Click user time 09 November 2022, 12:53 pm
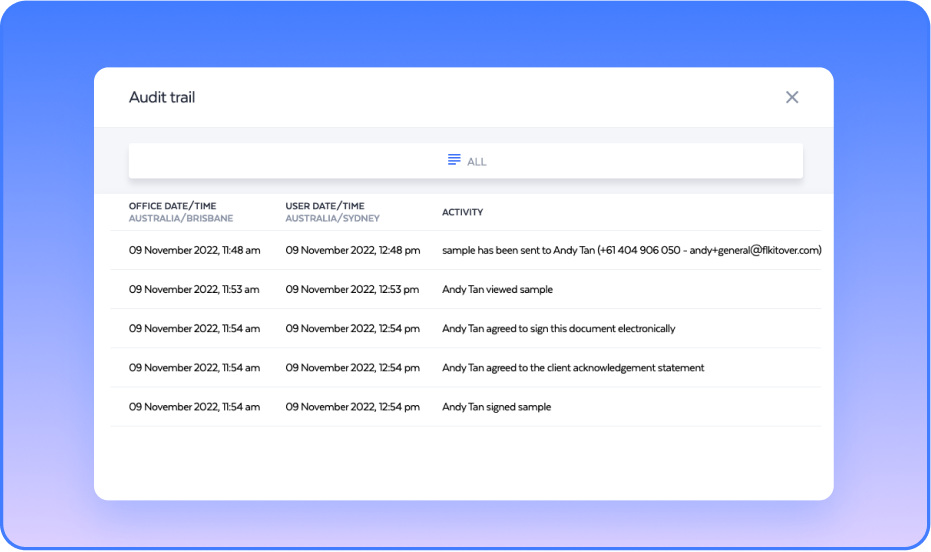The image size is (931, 552). tap(352, 290)
